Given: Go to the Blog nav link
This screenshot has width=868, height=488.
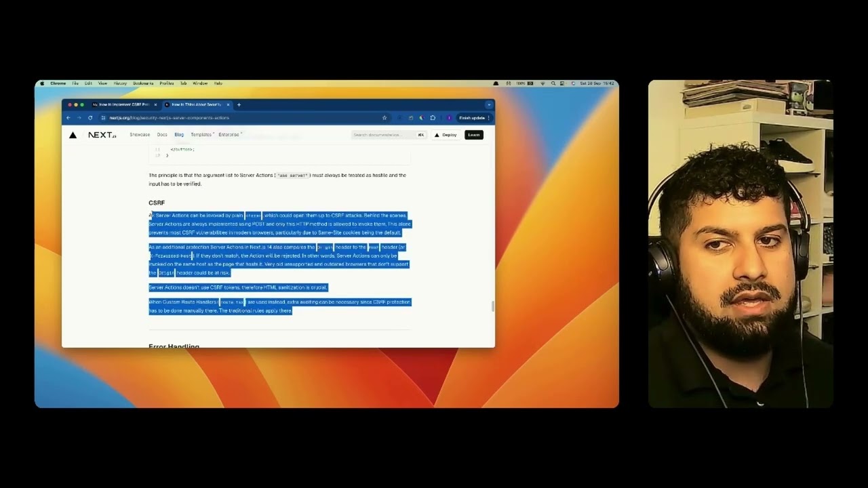Looking at the screenshot, I should pos(179,135).
